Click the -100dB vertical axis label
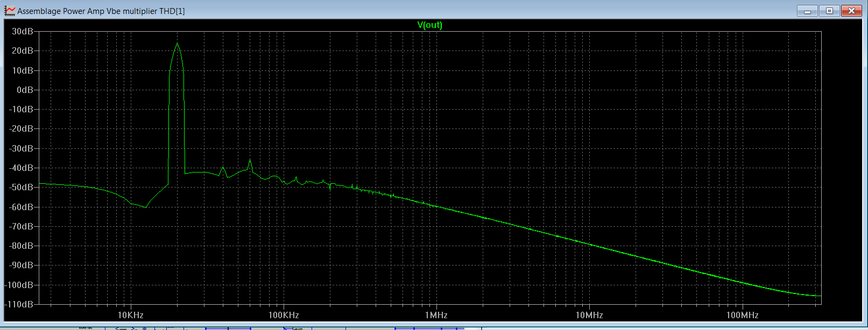Viewport: 868px width, 330px height. [19, 285]
